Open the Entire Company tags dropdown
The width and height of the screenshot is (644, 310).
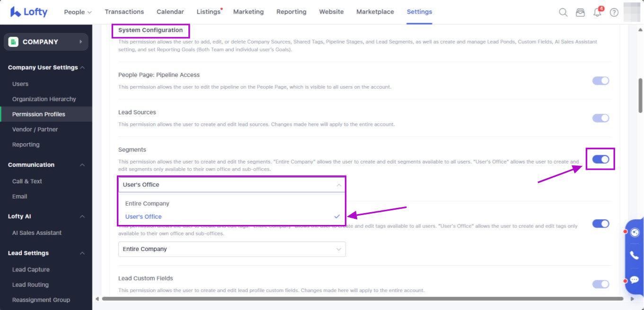(x=232, y=249)
